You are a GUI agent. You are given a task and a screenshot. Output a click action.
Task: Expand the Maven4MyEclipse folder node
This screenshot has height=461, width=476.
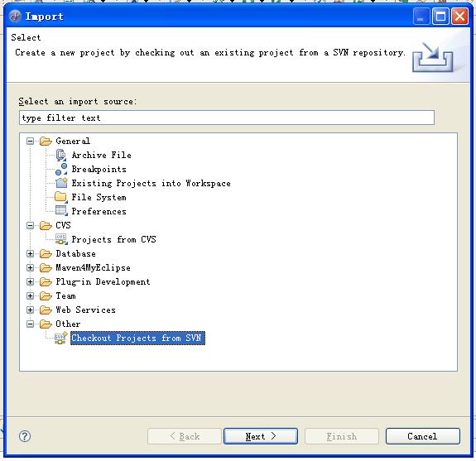point(30,267)
